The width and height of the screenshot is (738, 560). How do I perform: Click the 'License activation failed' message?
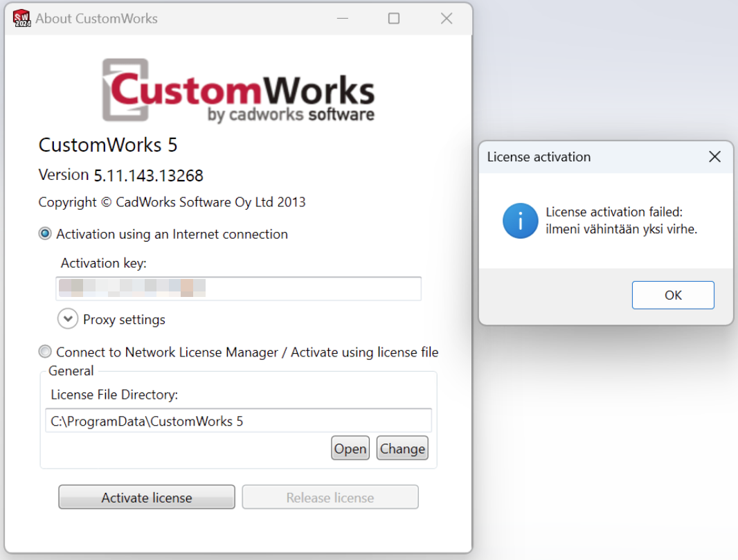621,220
